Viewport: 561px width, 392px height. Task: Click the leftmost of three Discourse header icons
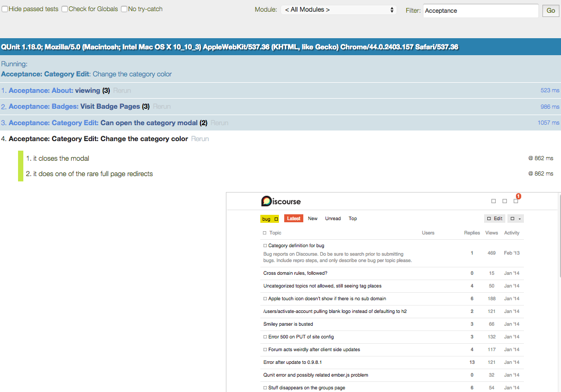pos(494,201)
